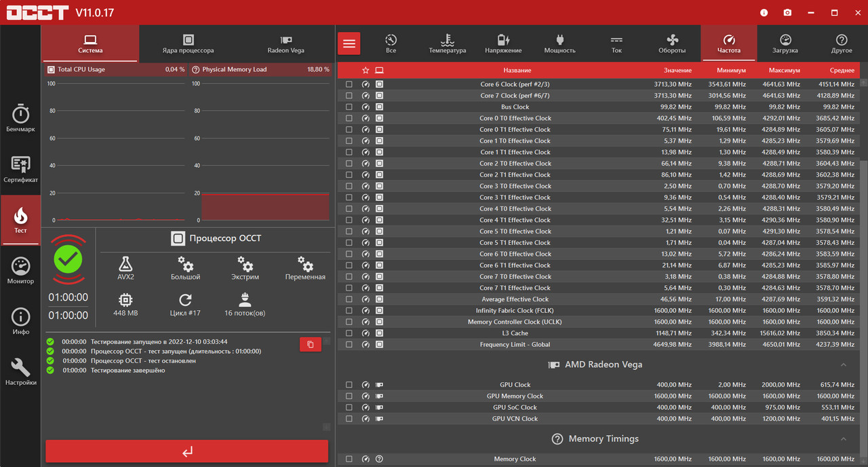Open the Монитор gauge section

click(20, 270)
